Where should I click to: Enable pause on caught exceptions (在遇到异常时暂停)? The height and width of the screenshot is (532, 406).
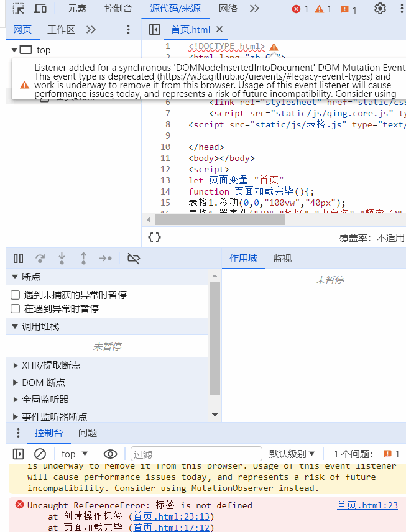(16, 308)
